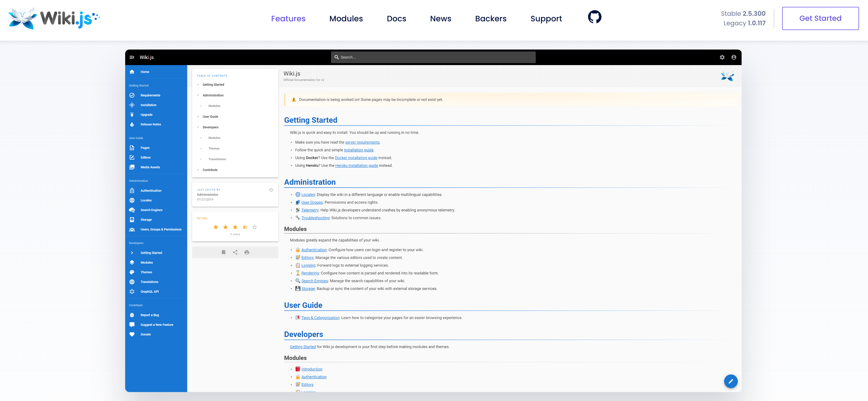
Task: Set rating with the third star
Action: tap(235, 227)
